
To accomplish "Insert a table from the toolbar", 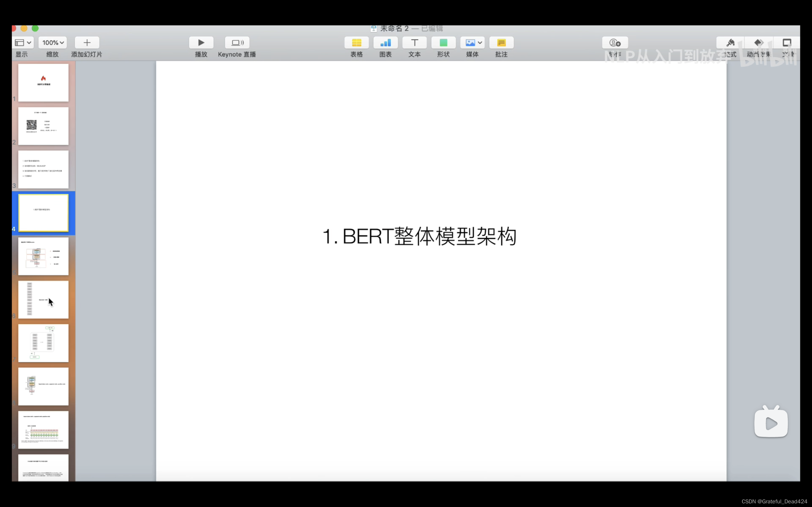I will pos(356,43).
